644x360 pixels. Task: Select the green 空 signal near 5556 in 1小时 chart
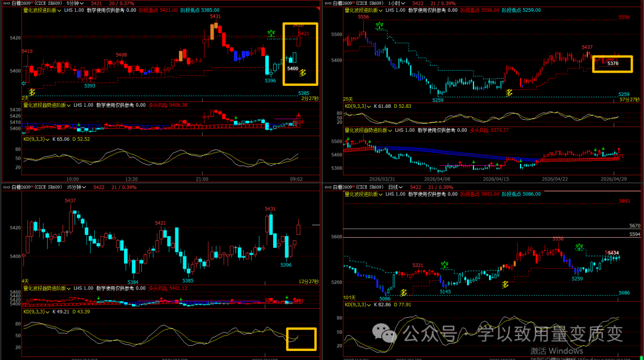tap(379, 26)
